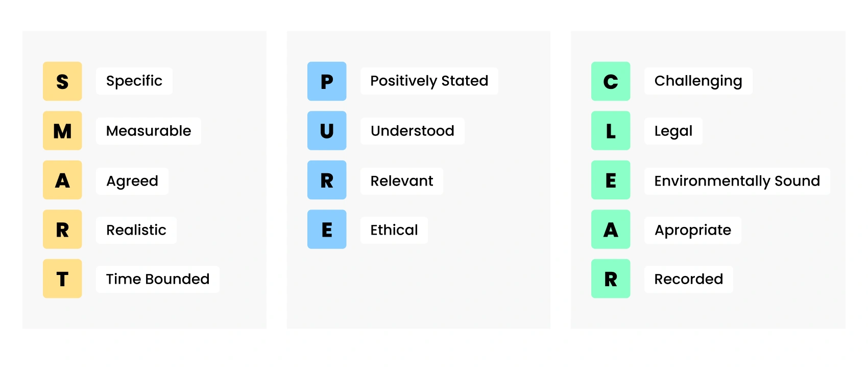This screenshot has width=868, height=367.
Task: Select the green L letter tile
Action: (611, 131)
